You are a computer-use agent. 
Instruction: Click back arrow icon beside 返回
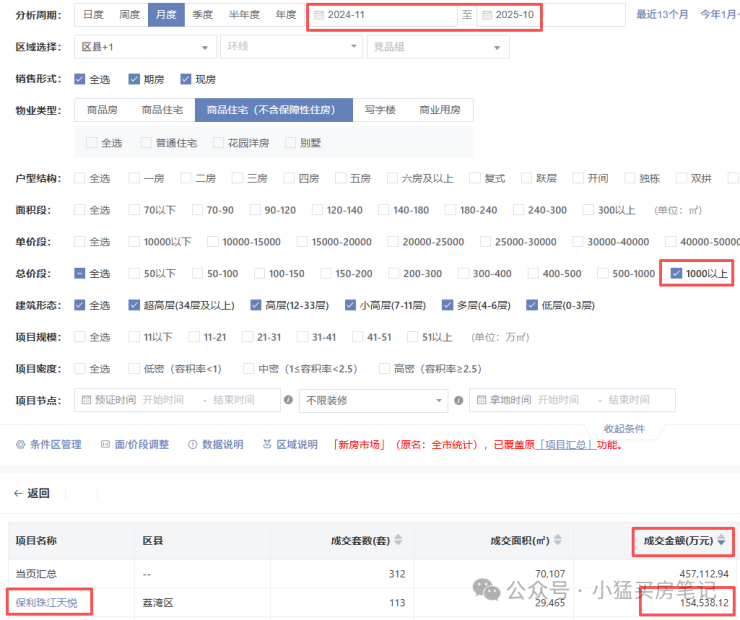(18, 494)
